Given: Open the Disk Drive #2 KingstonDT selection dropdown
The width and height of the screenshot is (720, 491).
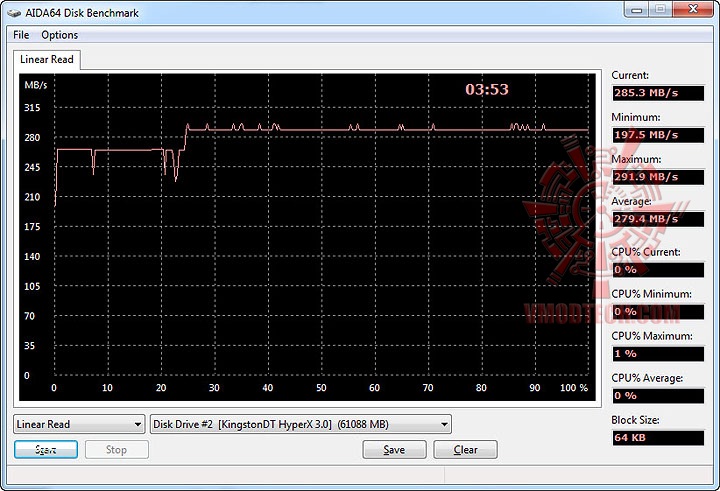Looking at the screenshot, I should pos(301,424).
